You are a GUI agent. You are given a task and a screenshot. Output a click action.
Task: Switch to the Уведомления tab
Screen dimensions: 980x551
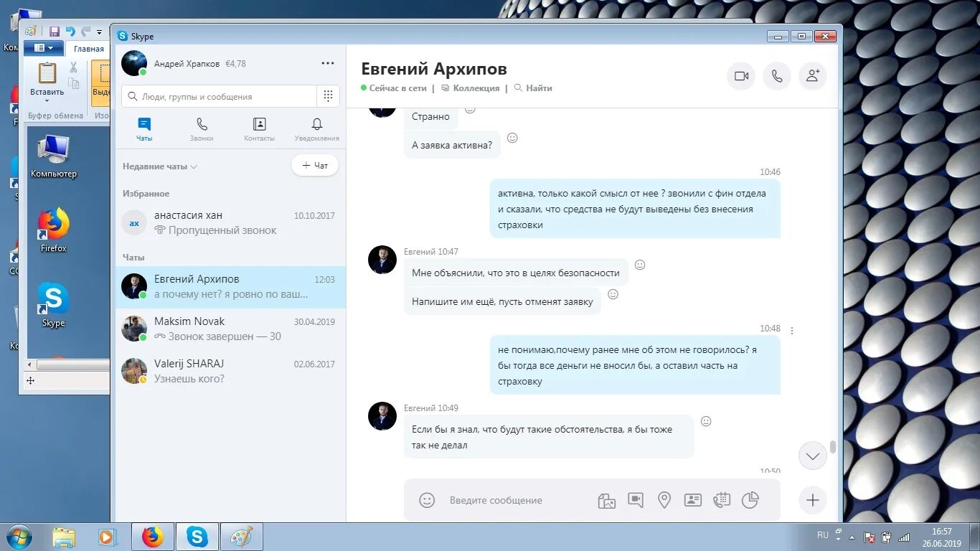pos(316,129)
